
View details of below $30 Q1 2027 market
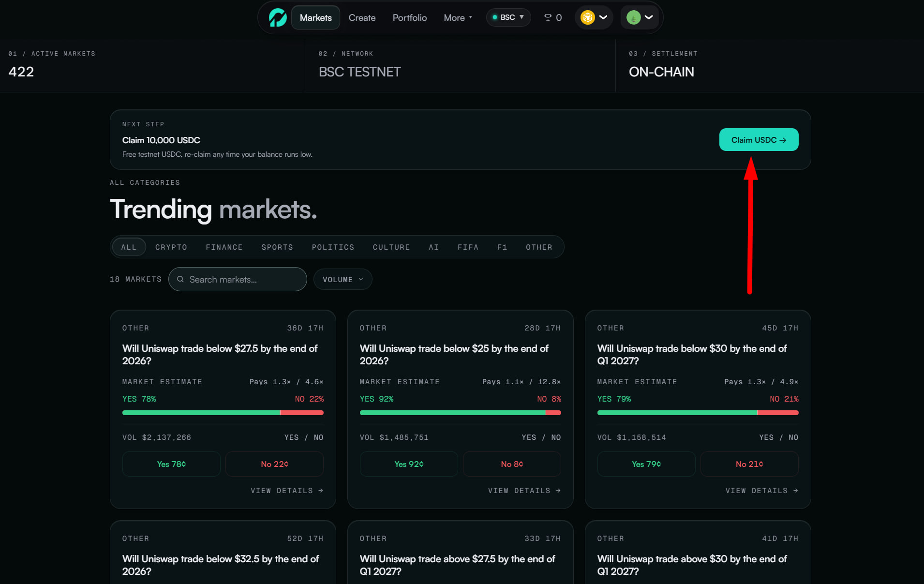pos(762,490)
